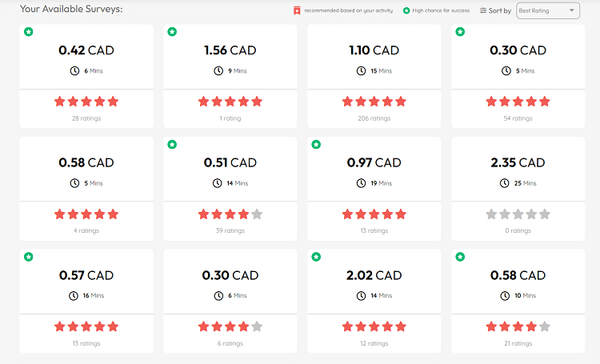Click the red recommended bookmark legend icon
600x364 pixels.
pyautogui.click(x=296, y=10)
